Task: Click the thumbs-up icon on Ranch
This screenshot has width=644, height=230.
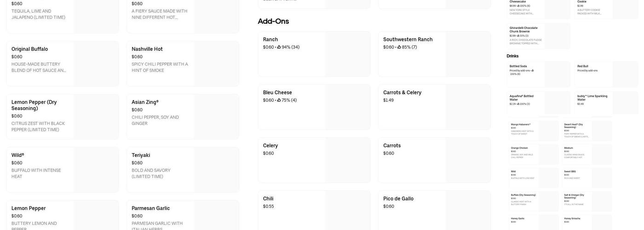Action: [x=279, y=47]
